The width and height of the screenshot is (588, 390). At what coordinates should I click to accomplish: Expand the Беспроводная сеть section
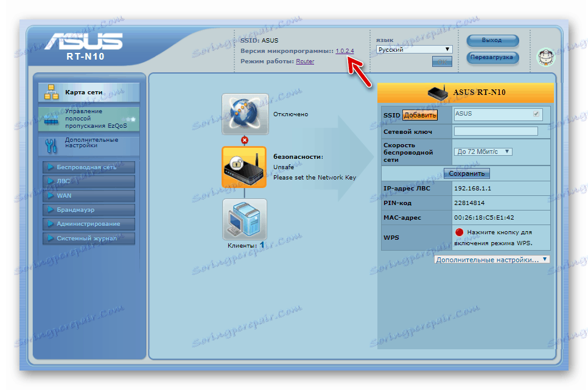[x=89, y=167]
